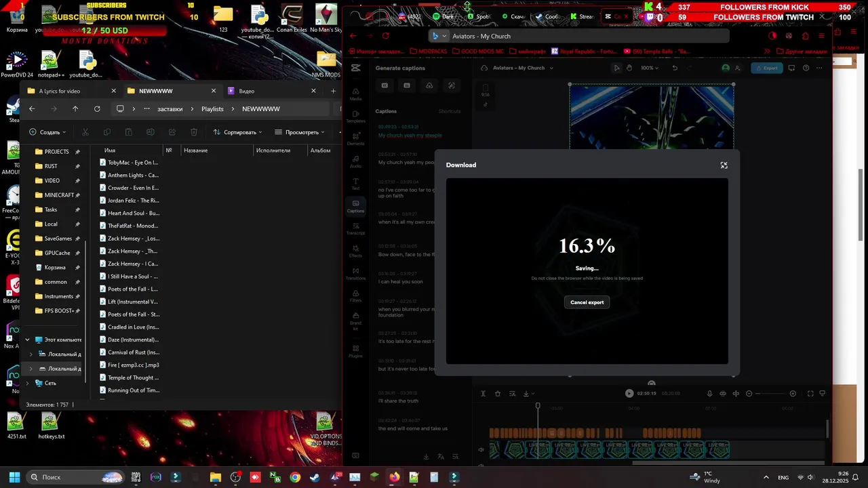Select the file TheFatRat - Monod...
The image size is (868, 488).
point(129,226)
